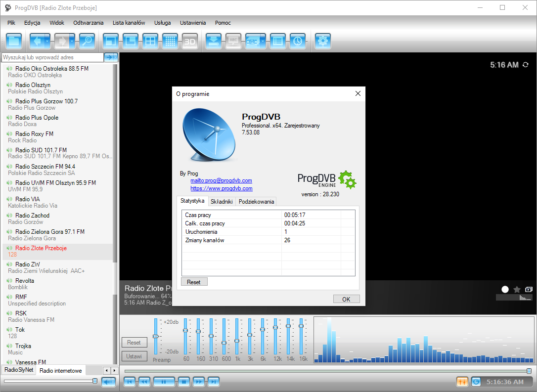Open the Pomoc menu
The width and height of the screenshot is (537, 392).
[223, 23]
